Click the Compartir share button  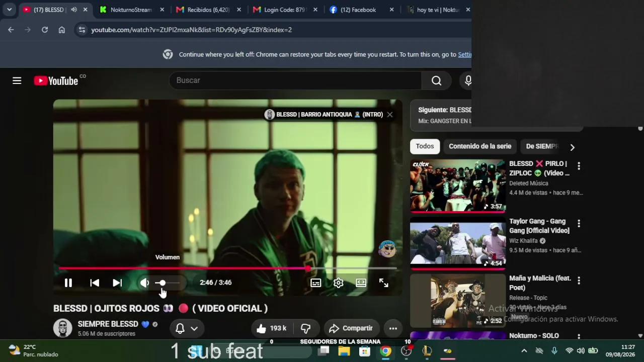(x=351, y=329)
